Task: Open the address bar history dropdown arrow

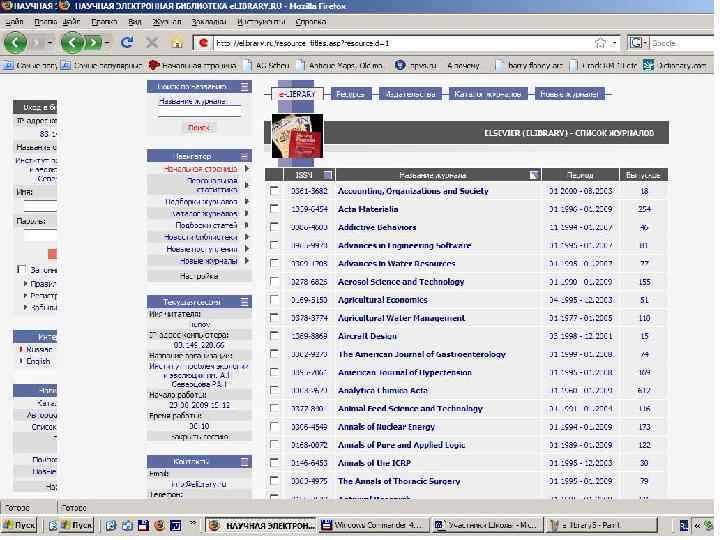Action: pyautogui.click(x=614, y=43)
